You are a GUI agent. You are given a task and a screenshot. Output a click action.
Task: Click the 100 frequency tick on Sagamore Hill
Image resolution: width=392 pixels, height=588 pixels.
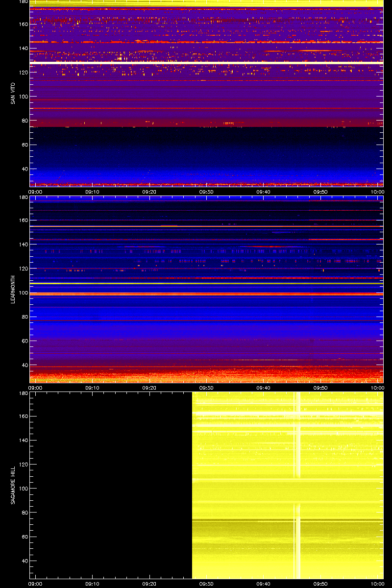pos(23,489)
